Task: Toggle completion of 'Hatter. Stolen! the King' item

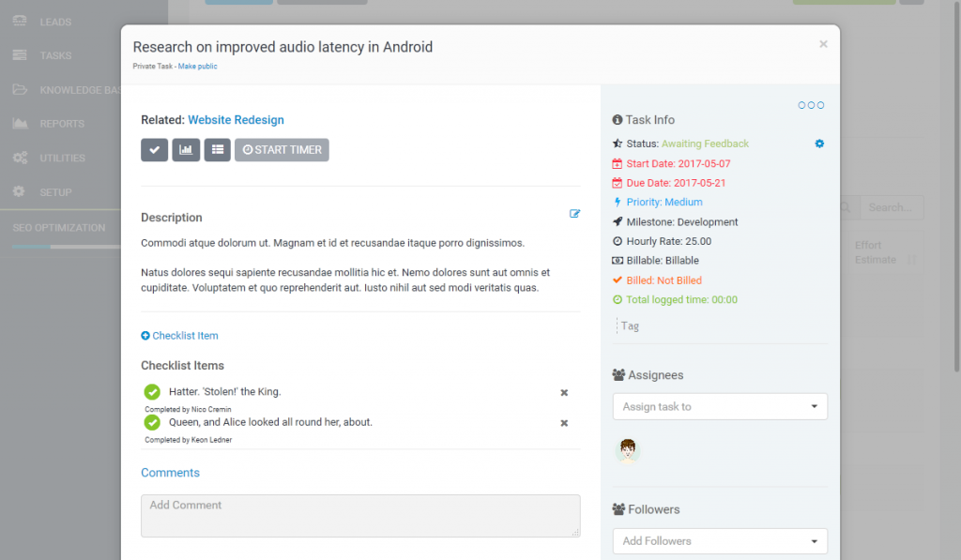Action: (x=152, y=392)
